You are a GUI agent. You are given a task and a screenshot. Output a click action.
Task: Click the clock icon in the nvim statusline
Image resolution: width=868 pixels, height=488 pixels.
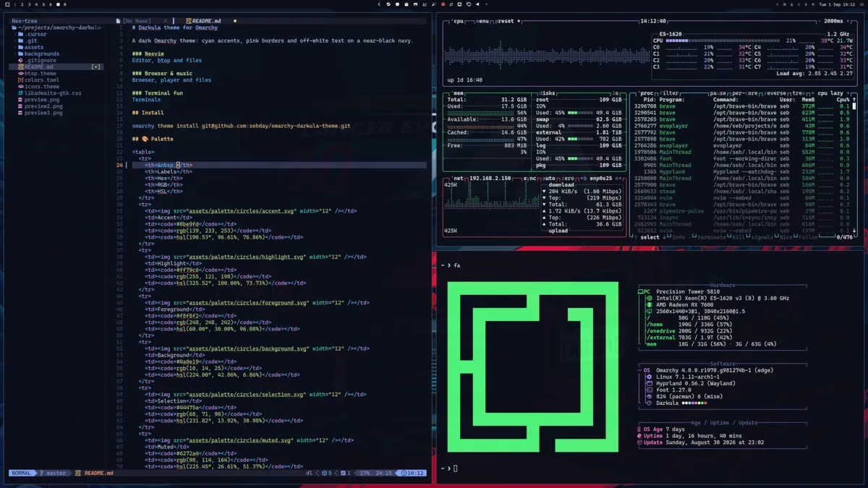404,473
